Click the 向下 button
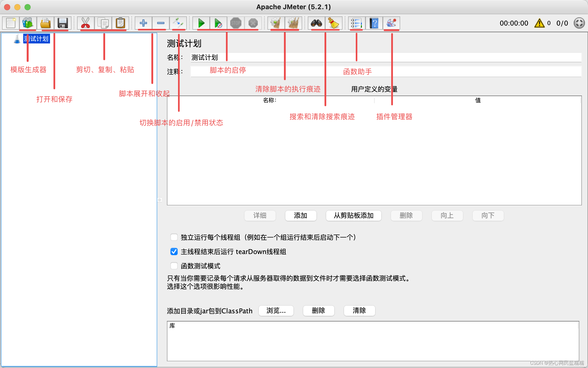The image size is (588, 368). pos(488,215)
